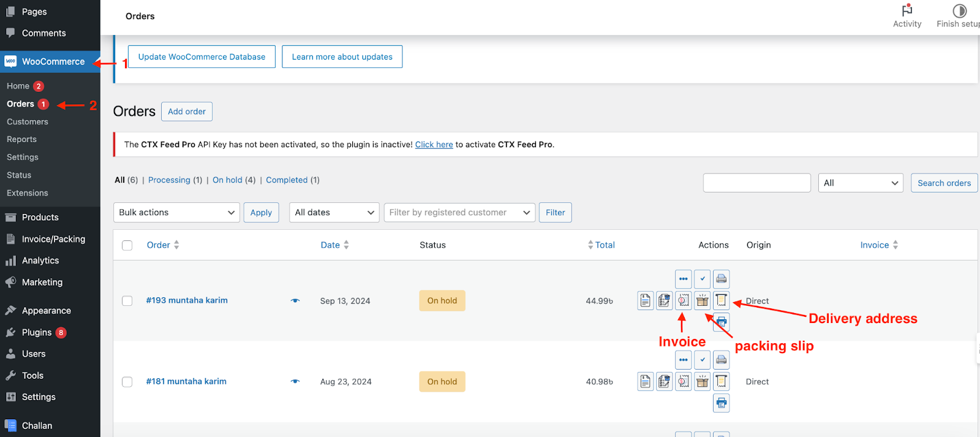
Task: Click blue printer icon for order #193
Action: [x=722, y=322]
